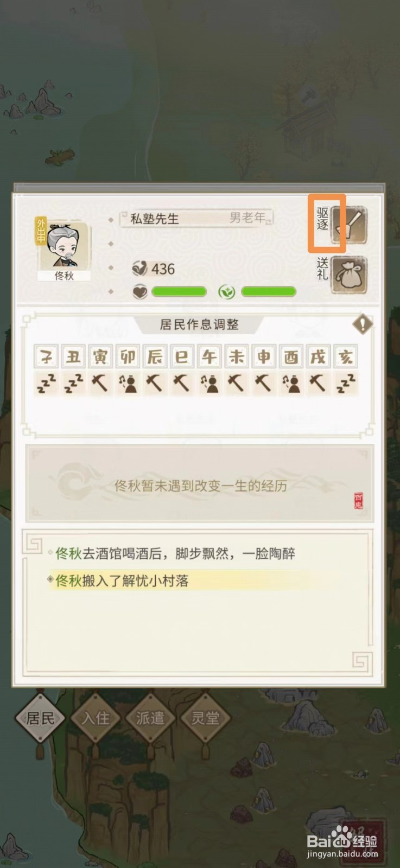Open the 派遣 tab
Viewport: 400px width, 868px height.
(150, 718)
